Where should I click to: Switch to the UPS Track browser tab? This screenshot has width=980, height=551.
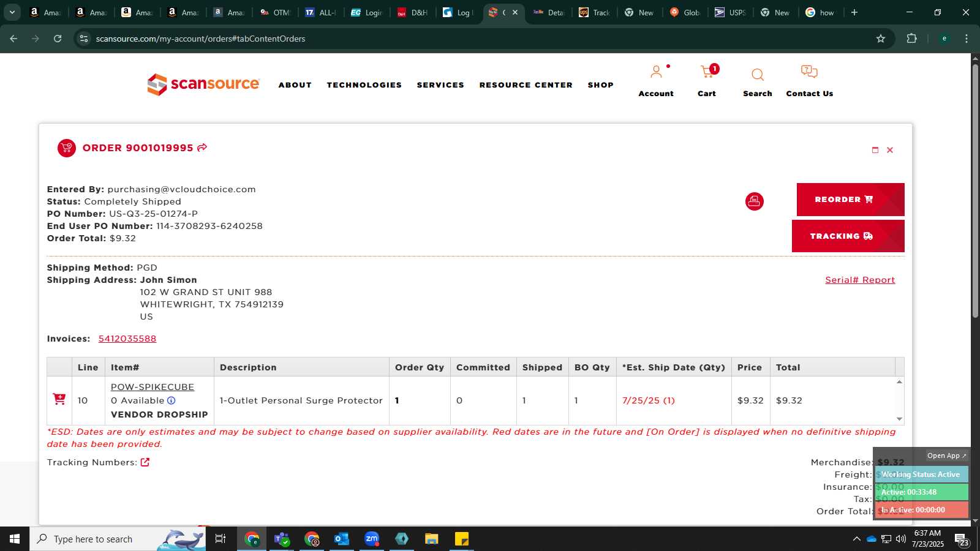pyautogui.click(x=595, y=12)
